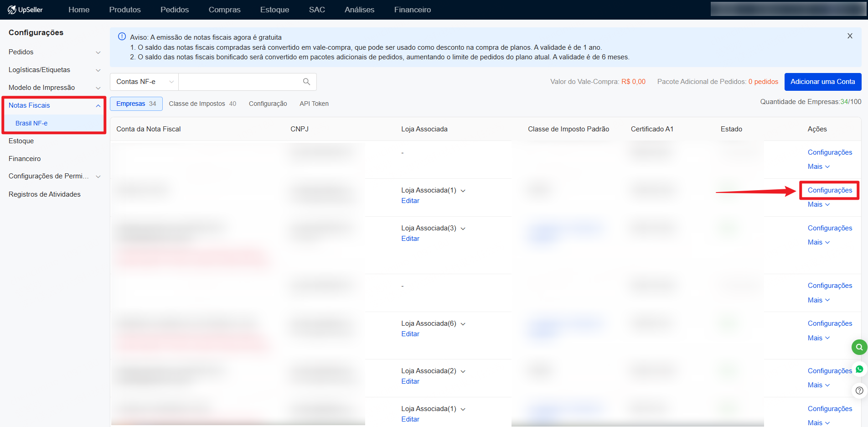Click the search input field
This screenshot has width=868, height=427.
pyautogui.click(x=240, y=82)
